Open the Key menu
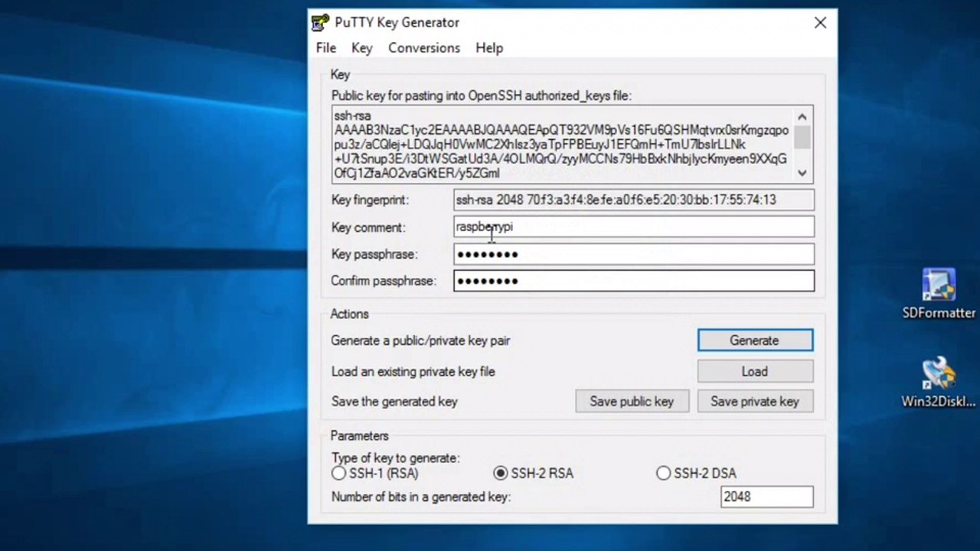This screenshot has height=551, width=980. click(x=362, y=47)
